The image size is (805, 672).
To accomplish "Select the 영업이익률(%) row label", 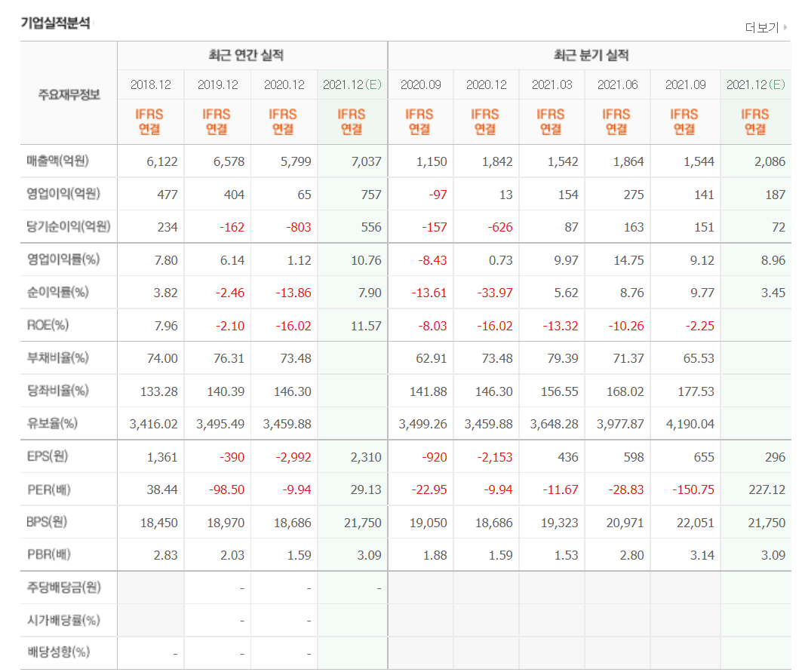I will [x=63, y=259].
